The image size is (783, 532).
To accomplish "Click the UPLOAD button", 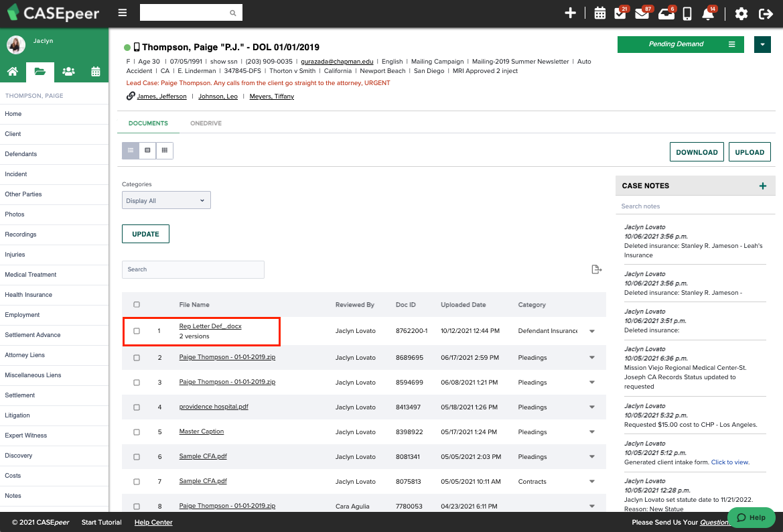I will (750, 151).
